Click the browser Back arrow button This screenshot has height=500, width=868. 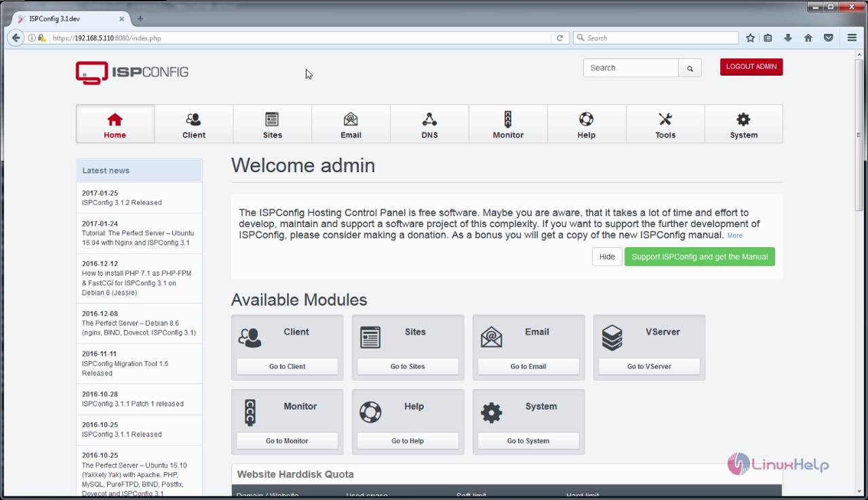coord(16,38)
